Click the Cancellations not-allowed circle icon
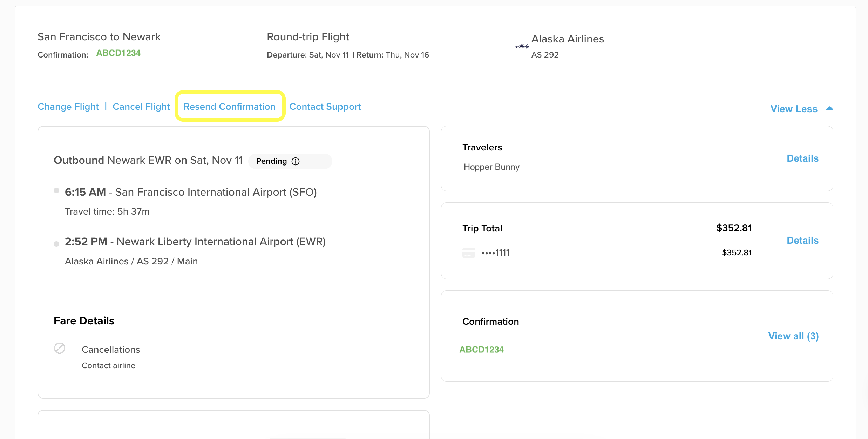This screenshot has height=439, width=868. tap(60, 348)
